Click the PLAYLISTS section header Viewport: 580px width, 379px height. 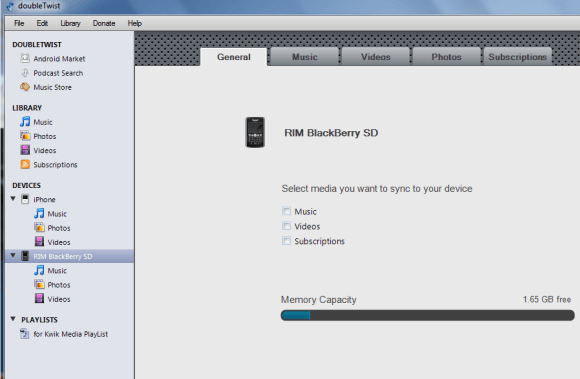39,320
